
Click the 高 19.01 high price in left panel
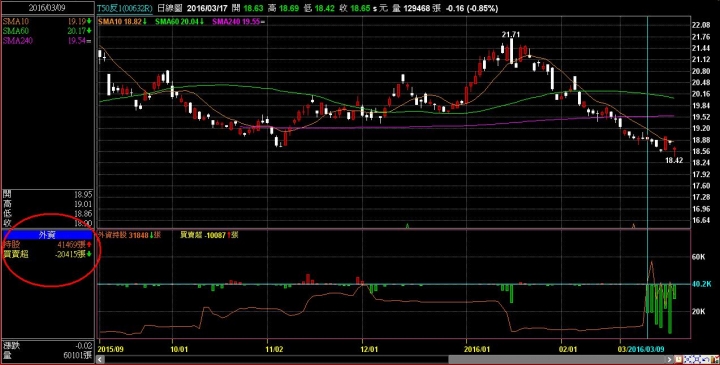coord(47,204)
